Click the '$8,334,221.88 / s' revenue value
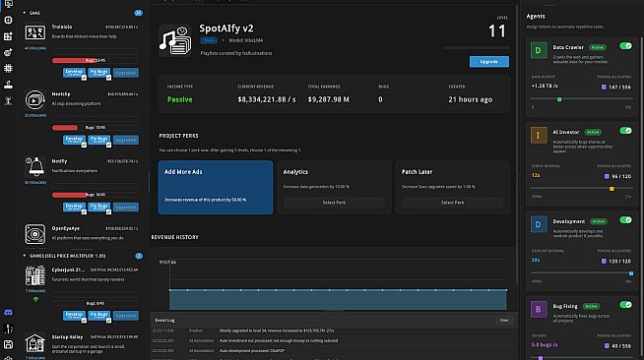Viewport: 644px width, 360px height. (x=267, y=99)
